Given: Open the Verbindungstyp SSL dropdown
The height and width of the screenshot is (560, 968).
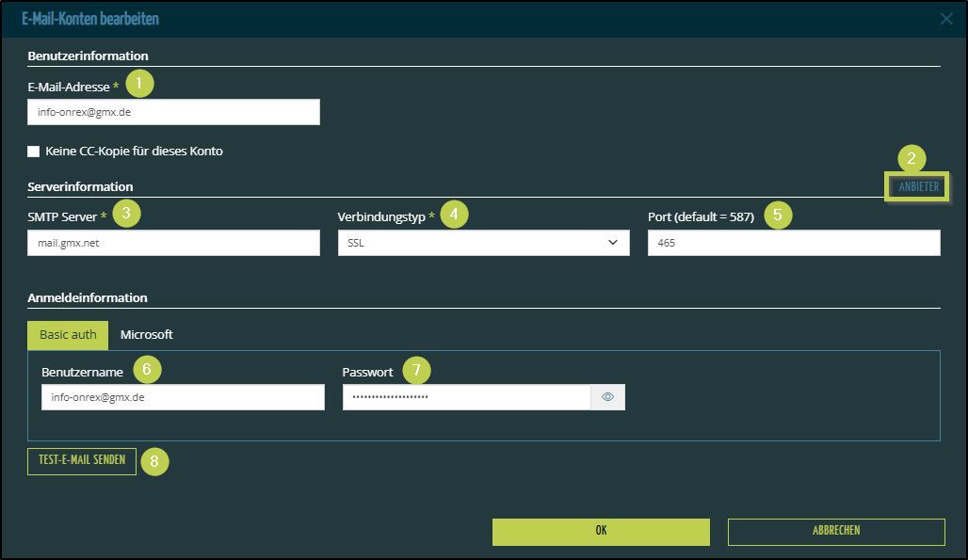Looking at the screenshot, I should (x=483, y=243).
